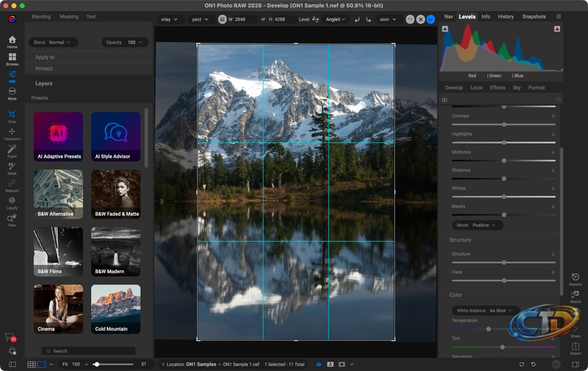Click the Apply to option
Viewport: 588px width, 371px height.
pyautogui.click(x=45, y=57)
